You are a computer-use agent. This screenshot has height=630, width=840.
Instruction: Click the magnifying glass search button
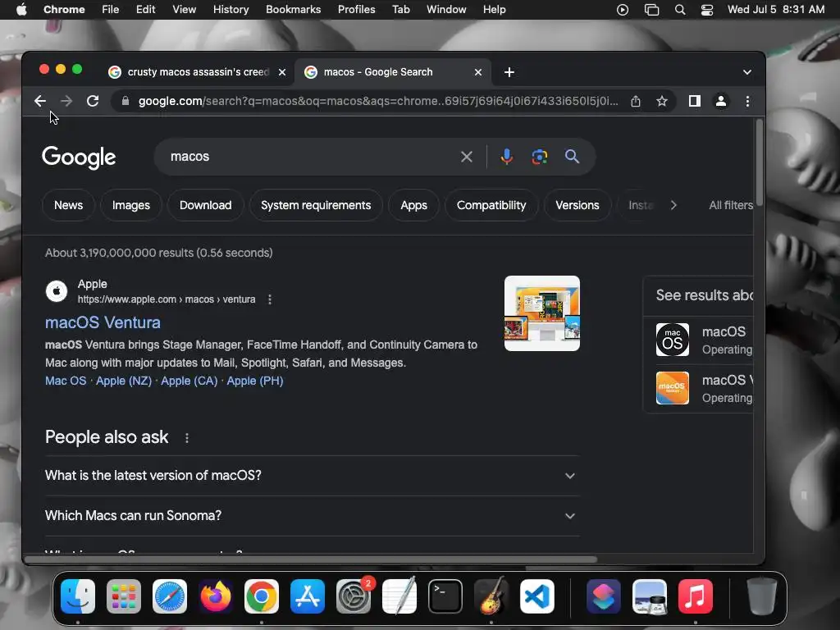point(572,157)
